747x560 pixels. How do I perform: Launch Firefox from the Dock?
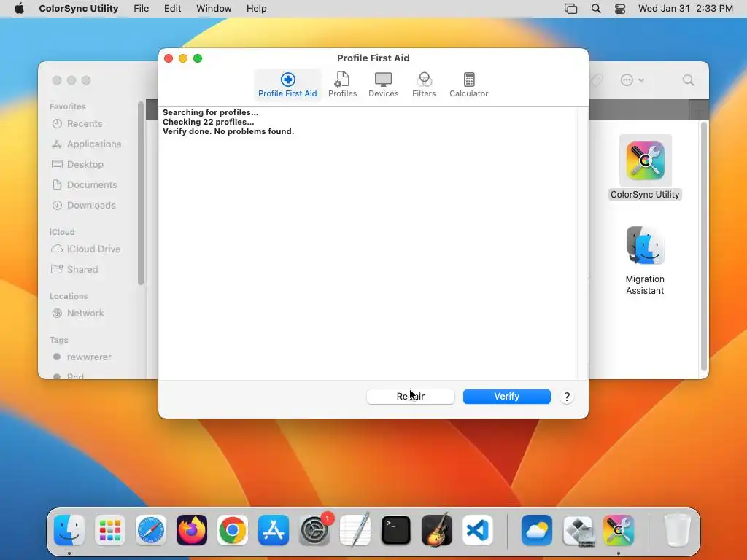click(192, 530)
